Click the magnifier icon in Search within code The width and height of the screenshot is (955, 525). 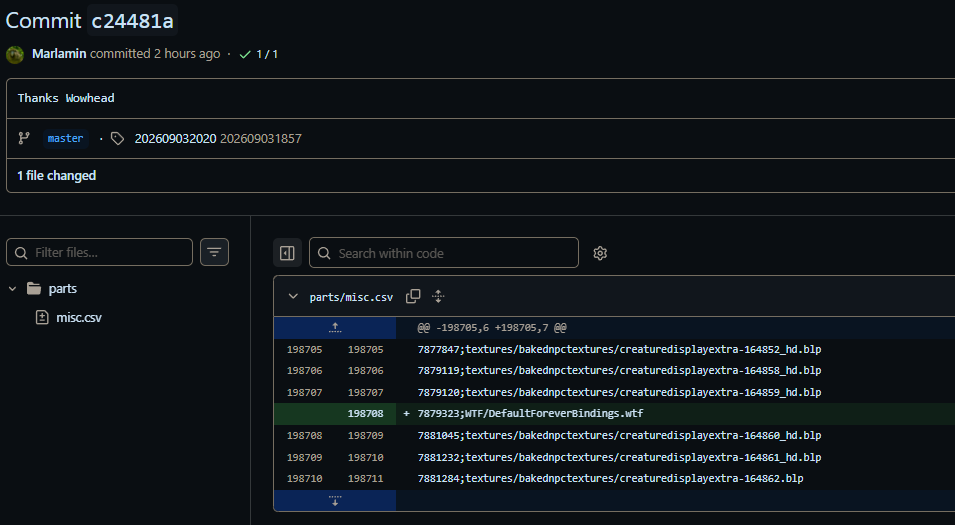tap(324, 253)
